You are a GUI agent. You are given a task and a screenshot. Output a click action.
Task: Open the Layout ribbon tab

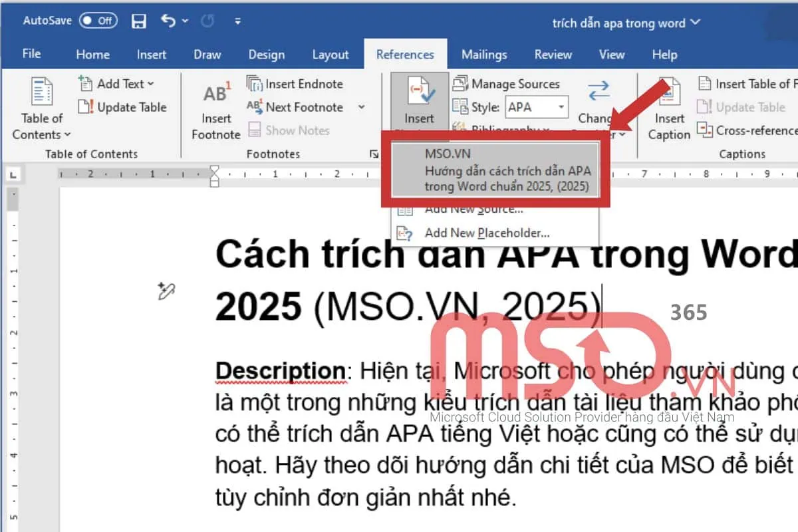point(331,55)
